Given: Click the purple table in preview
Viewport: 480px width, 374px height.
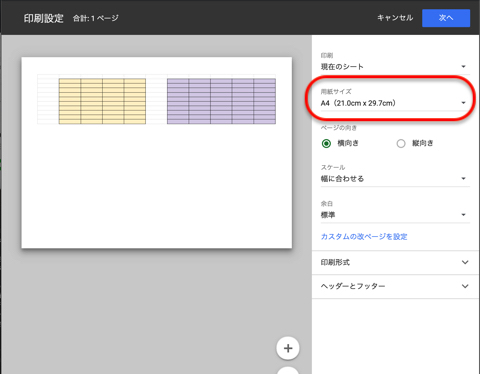Looking at the screenshot, I should pos(221,101).
